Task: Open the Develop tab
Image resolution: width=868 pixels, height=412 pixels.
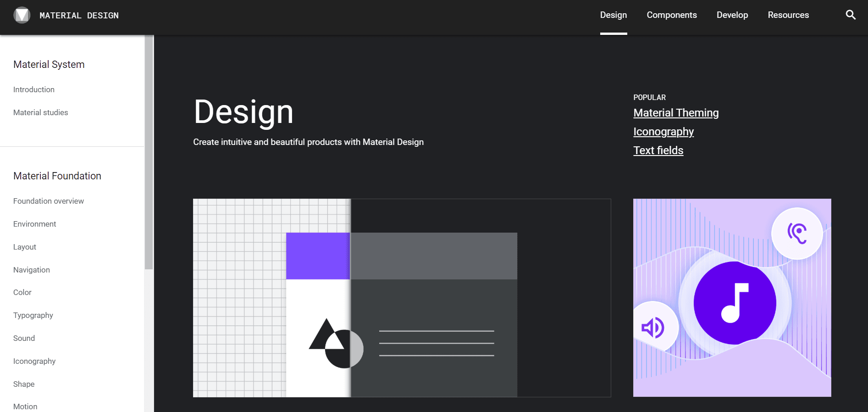Action: coord(732,15)
